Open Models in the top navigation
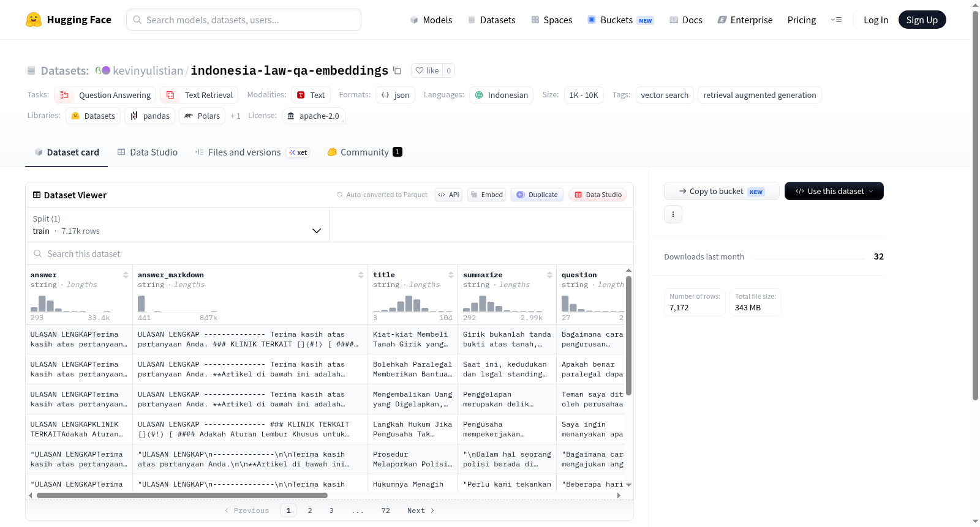 [x=431, y=20]
